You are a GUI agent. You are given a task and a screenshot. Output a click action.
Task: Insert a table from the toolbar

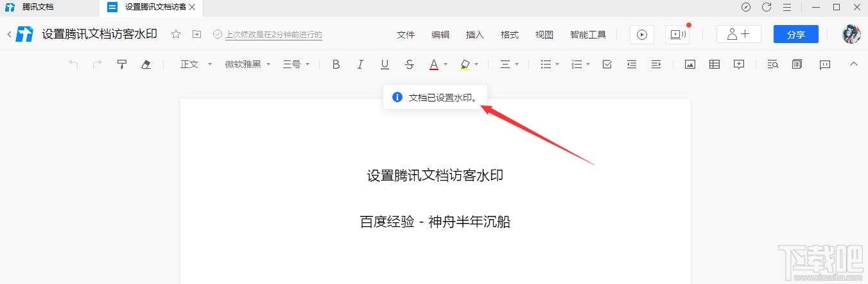pyautogui.click(x=715, y=64)
